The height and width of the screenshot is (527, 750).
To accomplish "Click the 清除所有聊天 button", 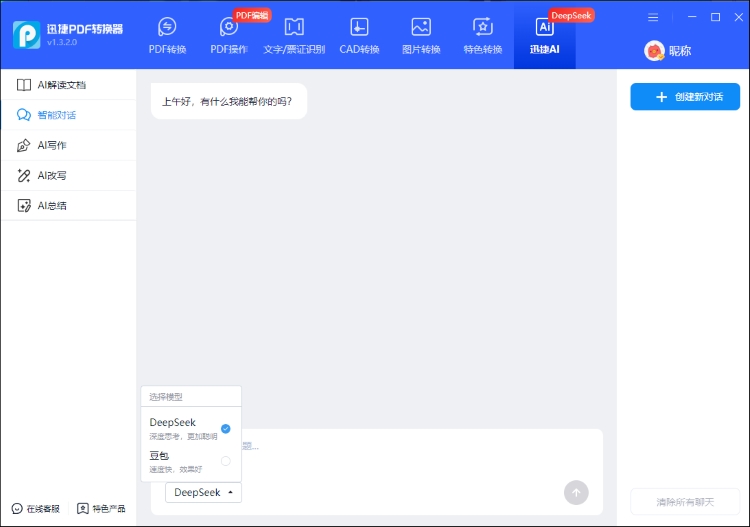I will click(685, 501).
